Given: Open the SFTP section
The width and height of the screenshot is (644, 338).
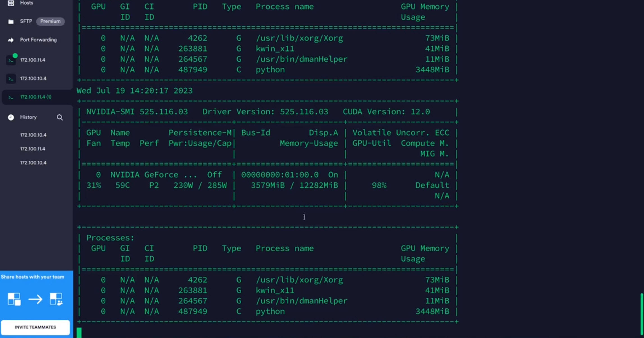Looking at the screenshot, I should coord(26,21).
